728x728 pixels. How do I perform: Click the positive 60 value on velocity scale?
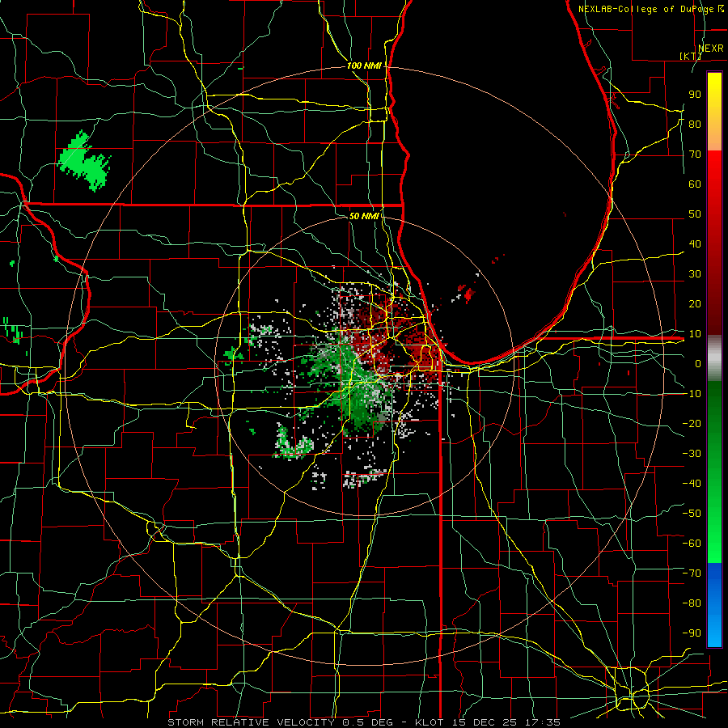[695, 184]
